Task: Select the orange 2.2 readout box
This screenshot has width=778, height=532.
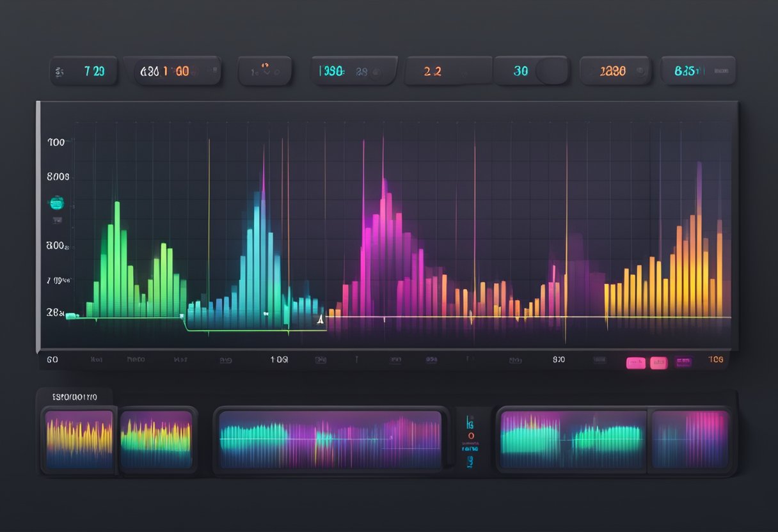Action: 449,71
